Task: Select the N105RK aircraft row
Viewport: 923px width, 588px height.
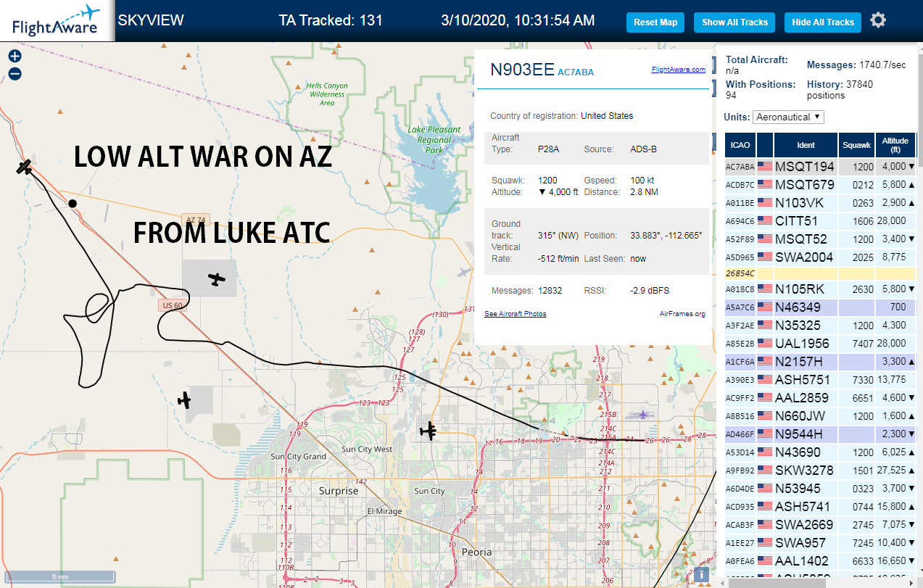Action: (820, 289)
